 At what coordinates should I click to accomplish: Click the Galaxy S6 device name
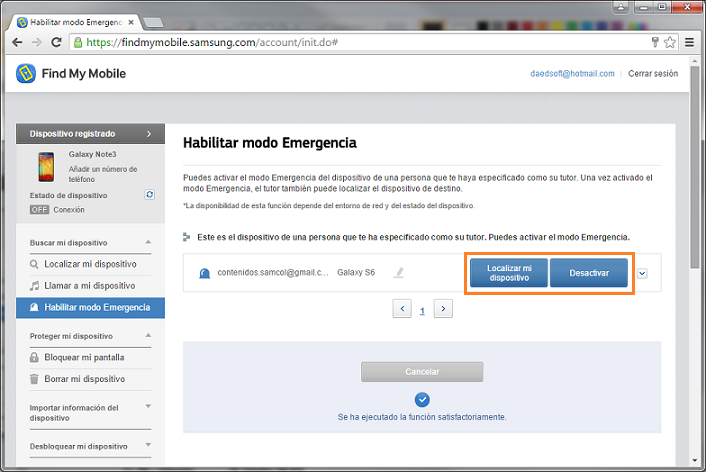pos(356,272)
